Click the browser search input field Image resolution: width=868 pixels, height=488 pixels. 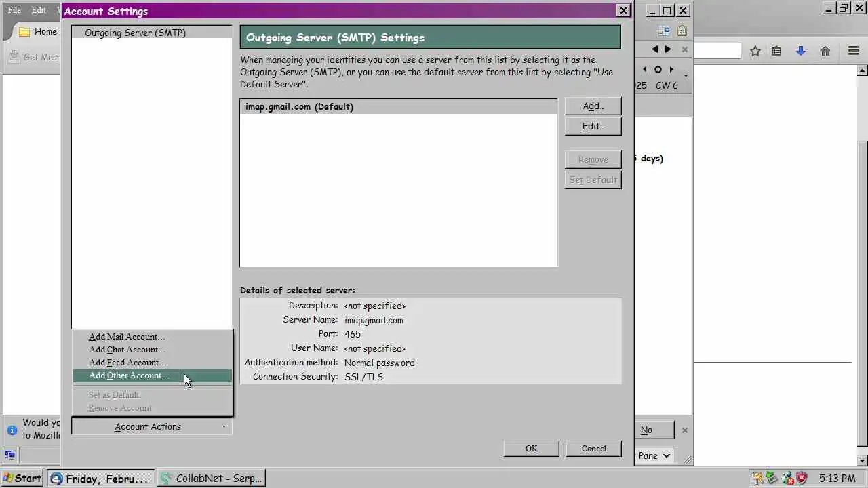coord(717,51)
